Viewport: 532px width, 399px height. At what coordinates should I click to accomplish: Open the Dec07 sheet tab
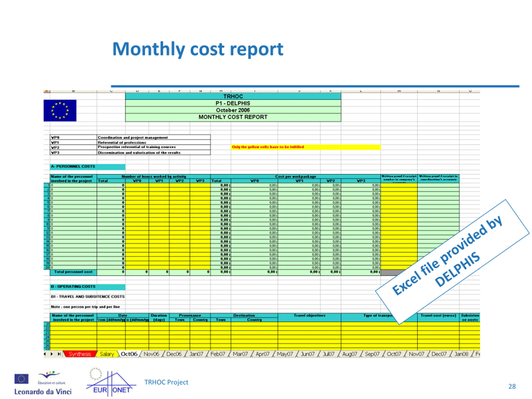439,354
